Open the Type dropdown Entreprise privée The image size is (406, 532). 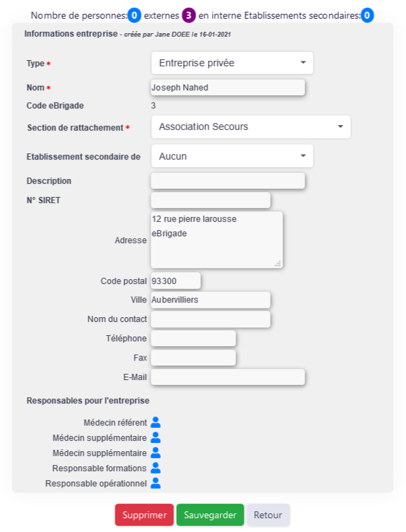(x=232, y=63)
